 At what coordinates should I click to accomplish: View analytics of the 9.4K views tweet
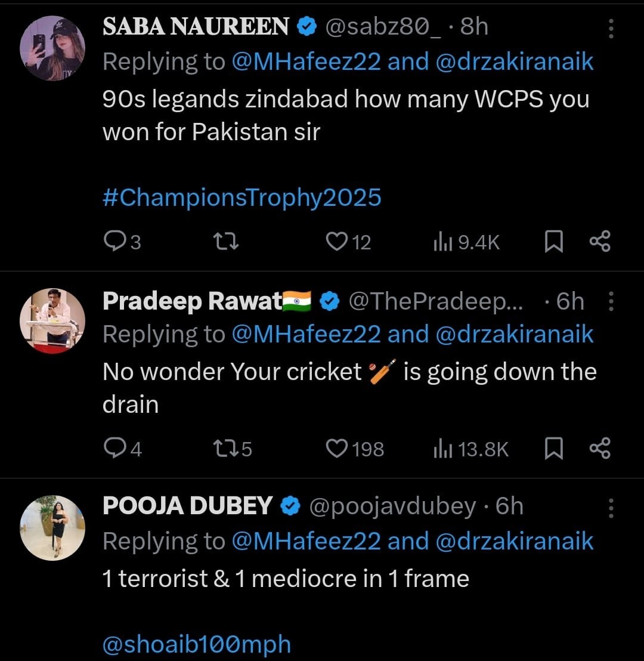pyautogui.click(x=441, y=241)
